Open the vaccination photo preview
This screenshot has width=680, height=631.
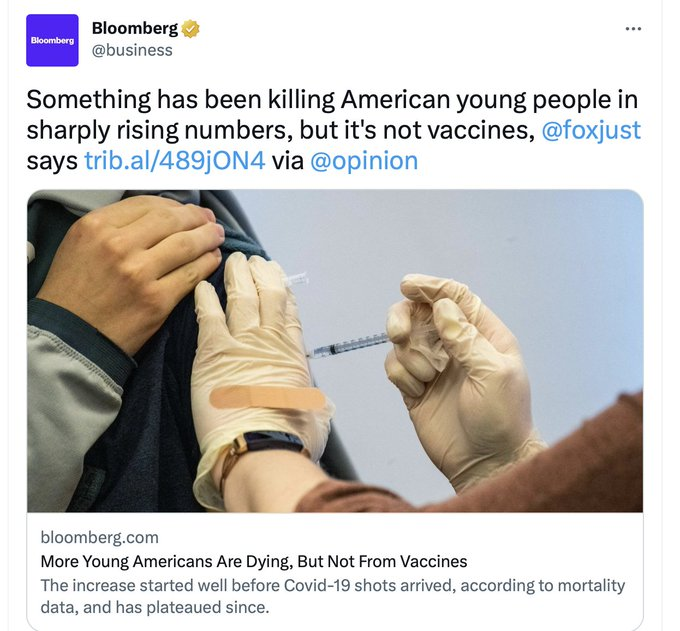335,350
